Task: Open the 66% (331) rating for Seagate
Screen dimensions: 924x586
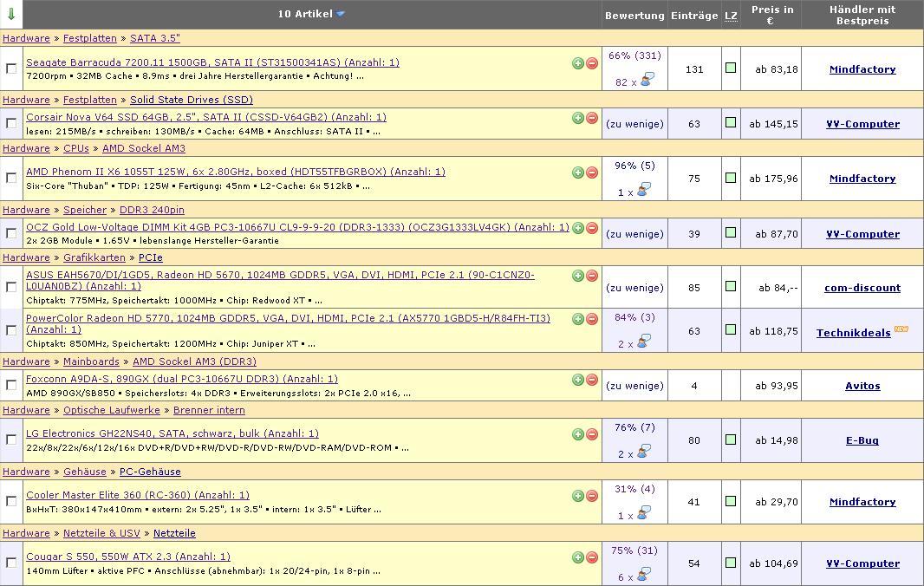Action: pyautogui.click(x=634, y=55)
